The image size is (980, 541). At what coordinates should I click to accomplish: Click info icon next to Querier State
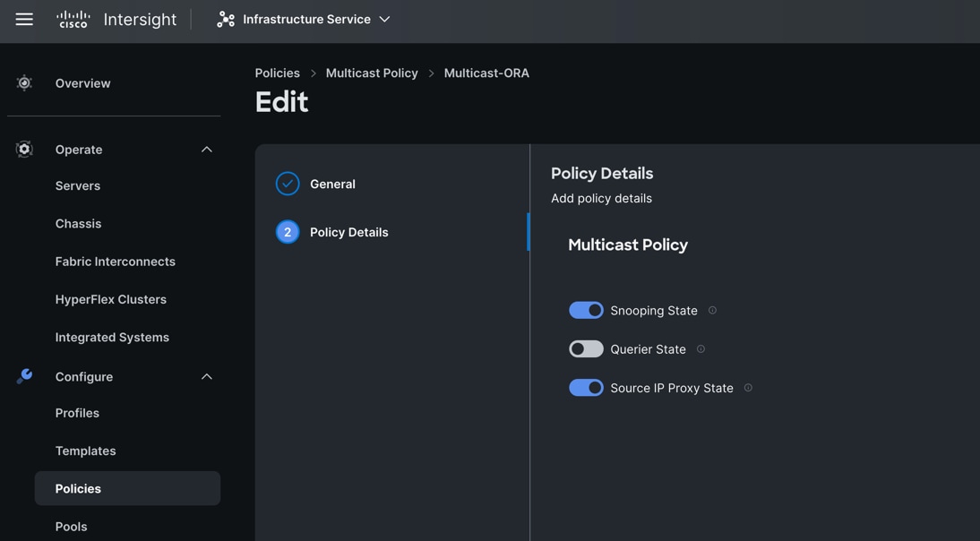(x=701, y=349)
